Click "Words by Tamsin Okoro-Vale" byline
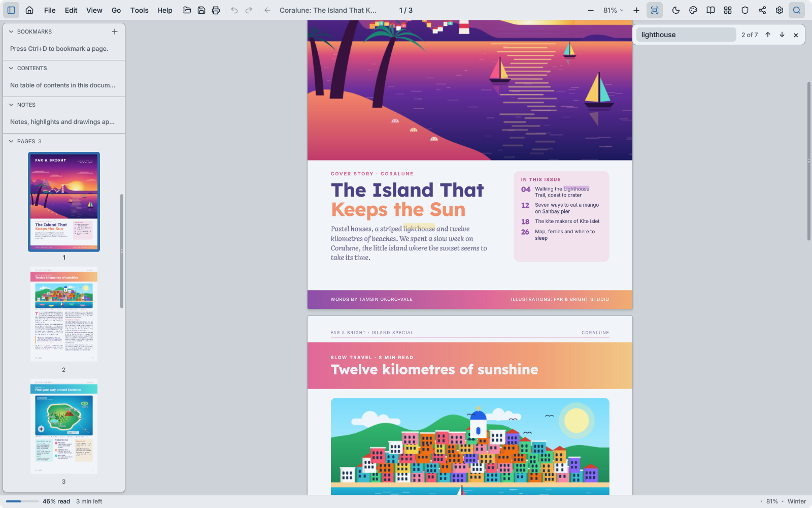 (371, 299)
